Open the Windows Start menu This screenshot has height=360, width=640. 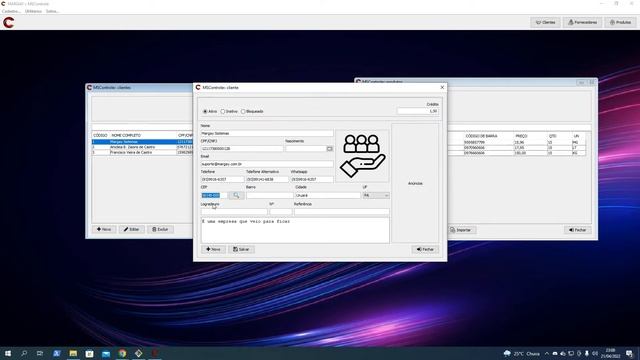click(7, 353)
